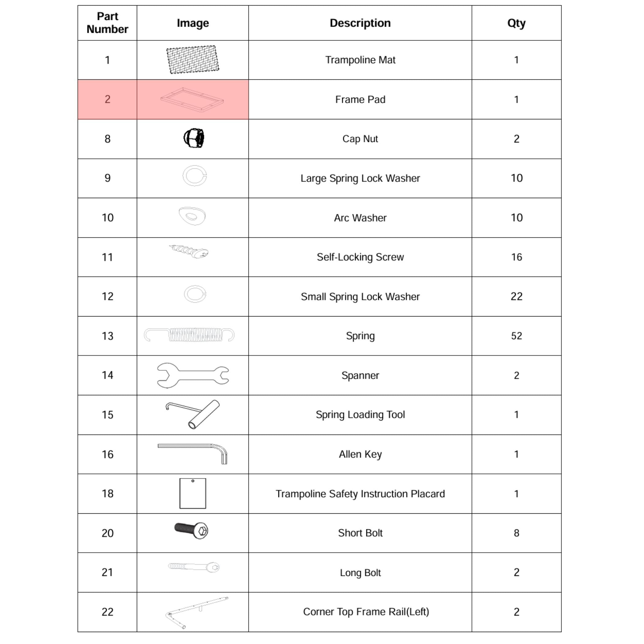
Task: Click the Spanner tool image
Action: (x=193, y=375)
